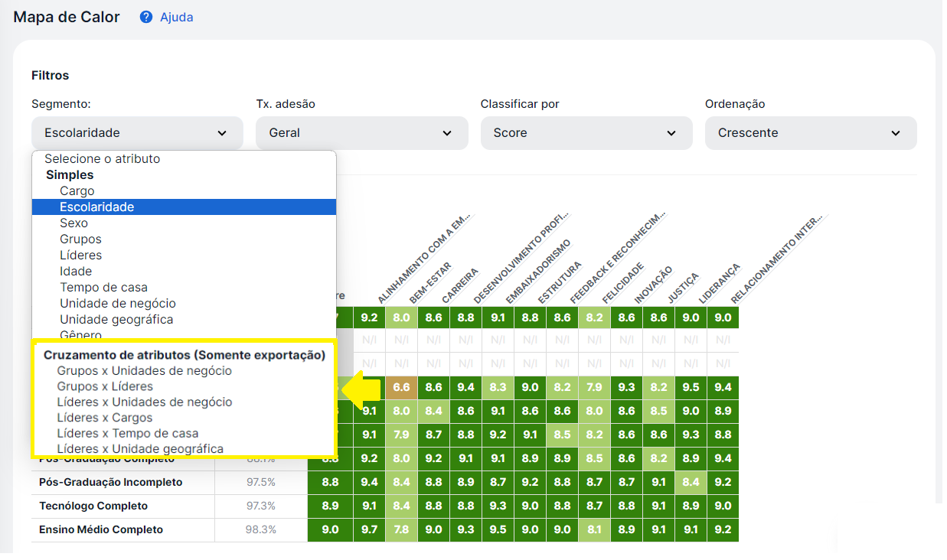Click the FELICIDADE column header
This screenshot has width=947, height=560.
pos(622,284)
